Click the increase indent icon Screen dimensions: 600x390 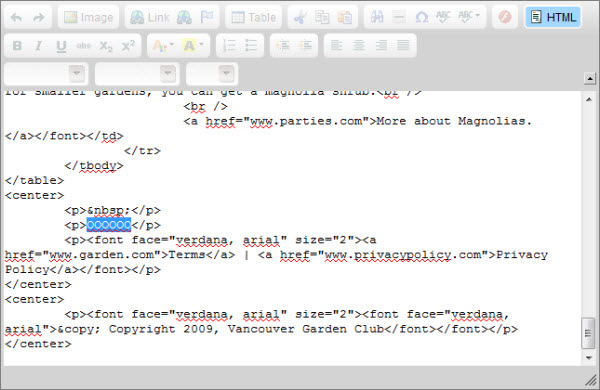305,46
